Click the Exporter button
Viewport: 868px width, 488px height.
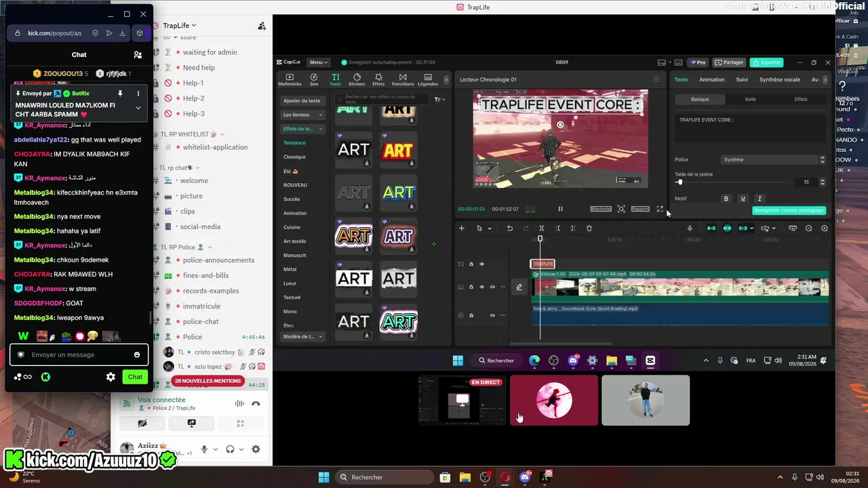point(767,62)
